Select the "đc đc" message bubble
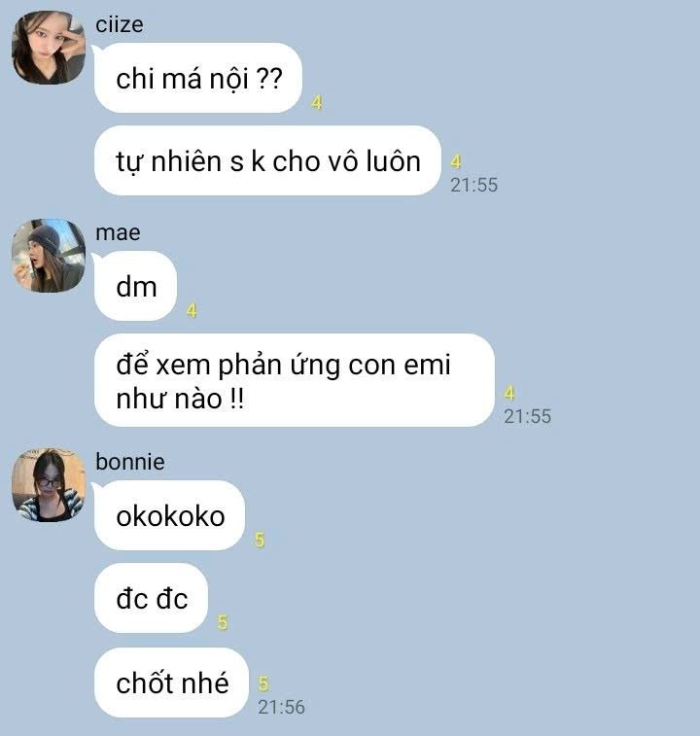The height and width of the screenshot is (736, 700). coord(151,598)
